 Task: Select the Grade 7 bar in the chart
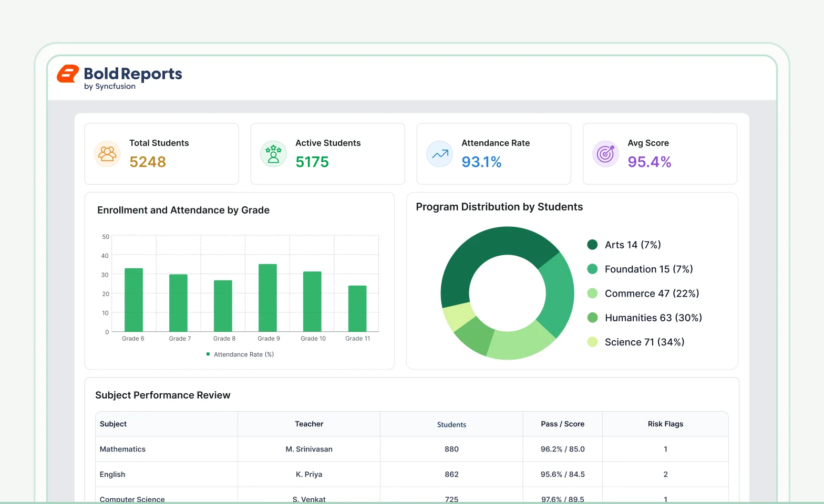point(178,303)
